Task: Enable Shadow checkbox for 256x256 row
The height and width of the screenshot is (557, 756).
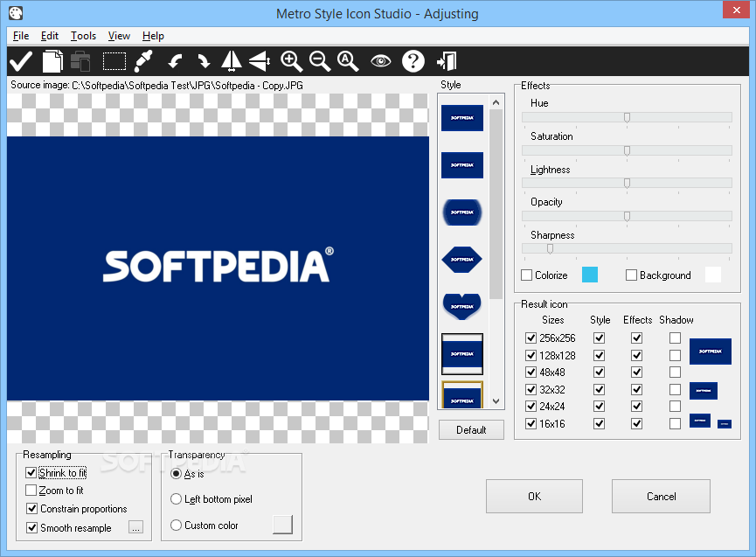Action: click(x=675, y=338)
